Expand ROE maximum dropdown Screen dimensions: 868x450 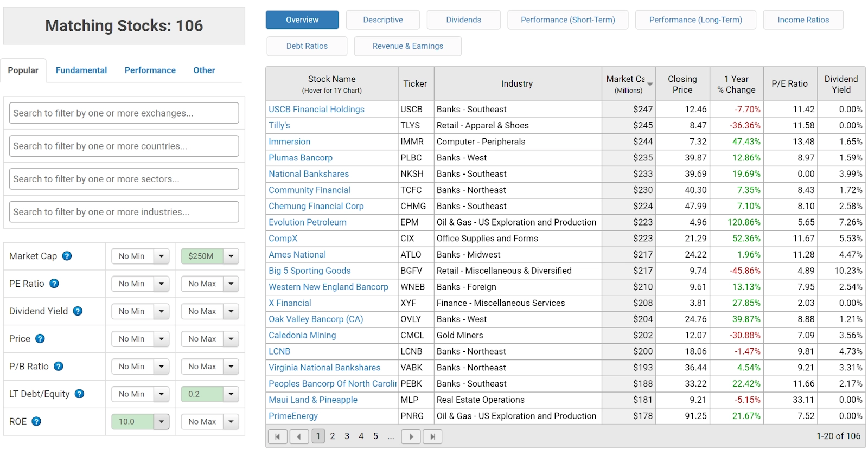pos(231,421)
